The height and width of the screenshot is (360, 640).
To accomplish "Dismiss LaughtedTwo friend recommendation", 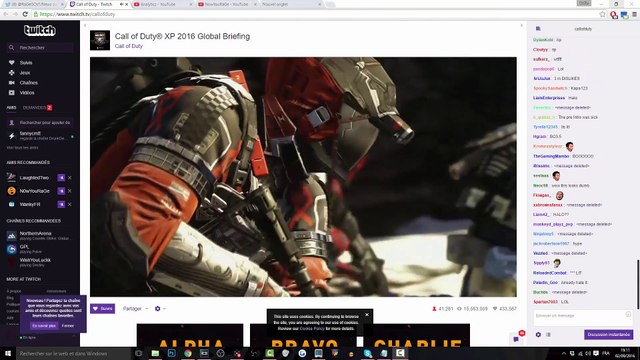I will (70, 178).
